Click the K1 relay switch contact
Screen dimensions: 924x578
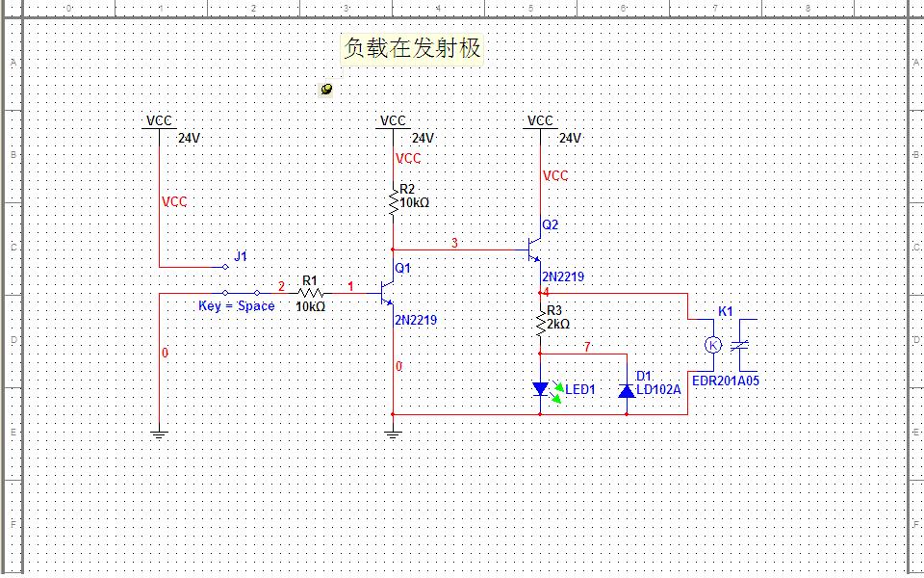pos(742,345)
